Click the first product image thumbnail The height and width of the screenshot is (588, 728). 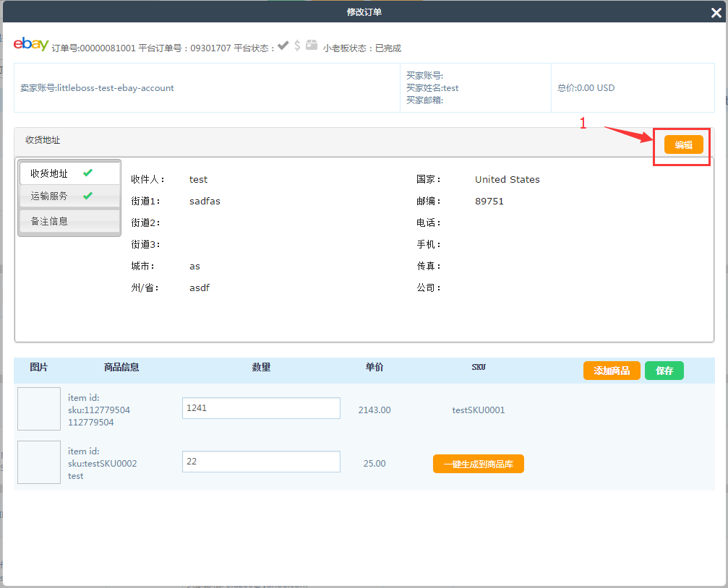pyautogui.click(x=39, y=409)
